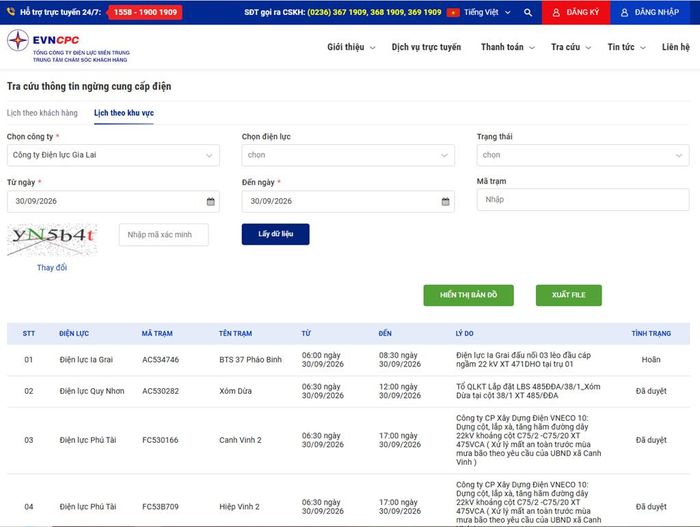The width and height of the screenshot is (700, 527).
Task: Click the XUẤT FILE button
Action: (x=569, y=295)
